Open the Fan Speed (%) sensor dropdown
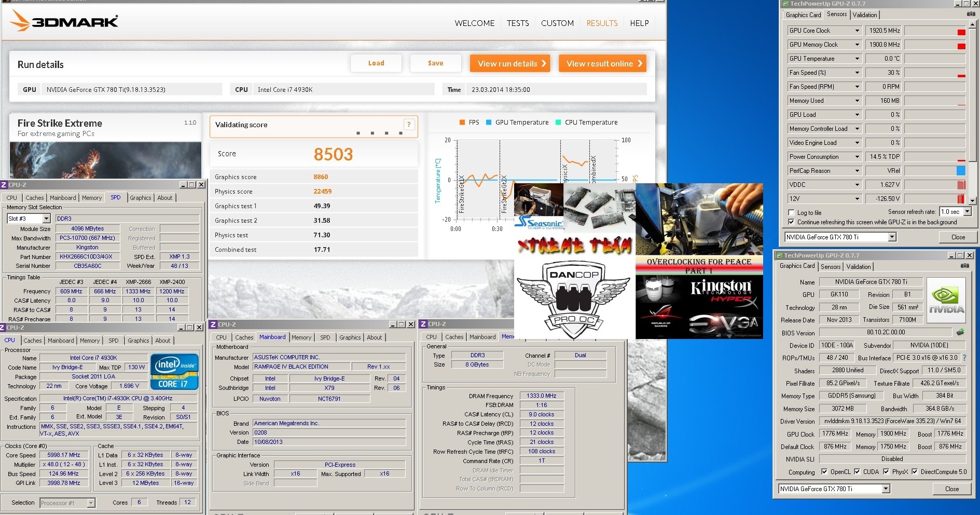 pos(857,73)
